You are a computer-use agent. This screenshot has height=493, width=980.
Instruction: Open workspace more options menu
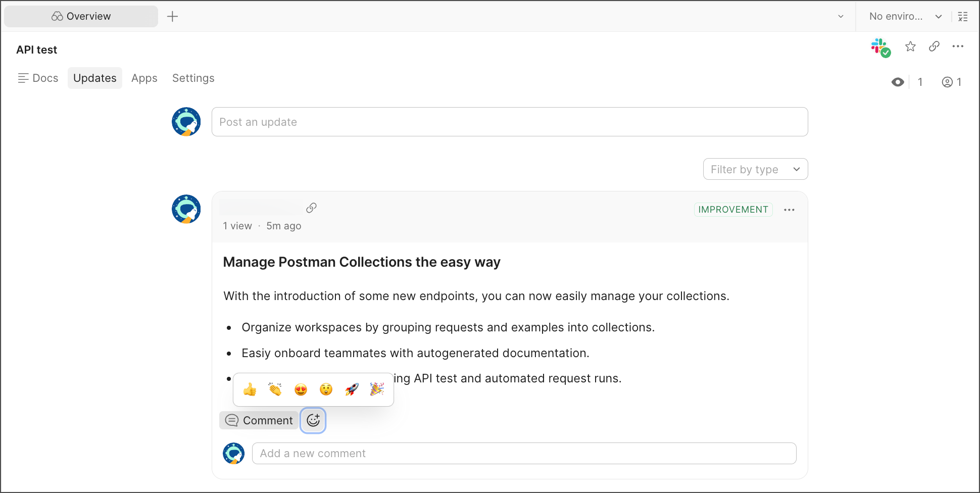click(958, 46)
